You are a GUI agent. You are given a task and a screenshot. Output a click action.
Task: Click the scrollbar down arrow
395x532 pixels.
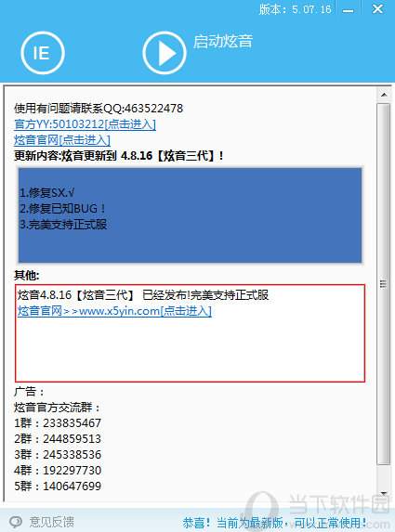pos(384,493)
